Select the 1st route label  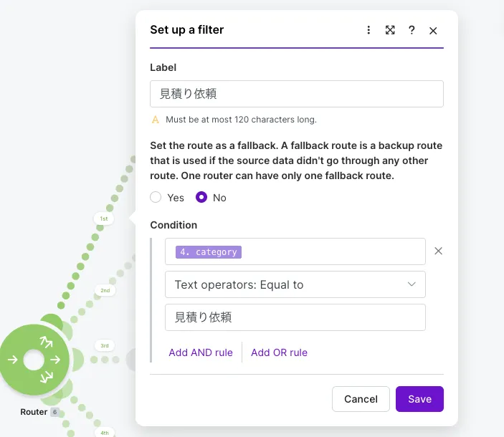click(103, 218)
